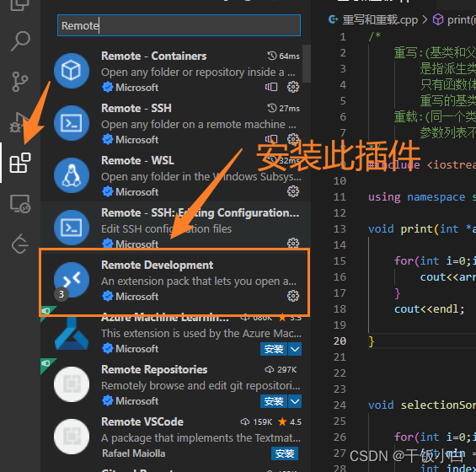Select the Remote - Containers title
The height and width of the screenshot is (472, 476).
(x=153, y=56)
